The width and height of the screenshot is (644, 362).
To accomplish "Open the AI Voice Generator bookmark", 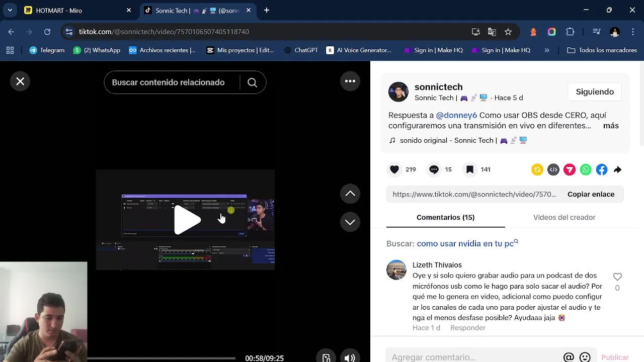I will click(359, 50).
